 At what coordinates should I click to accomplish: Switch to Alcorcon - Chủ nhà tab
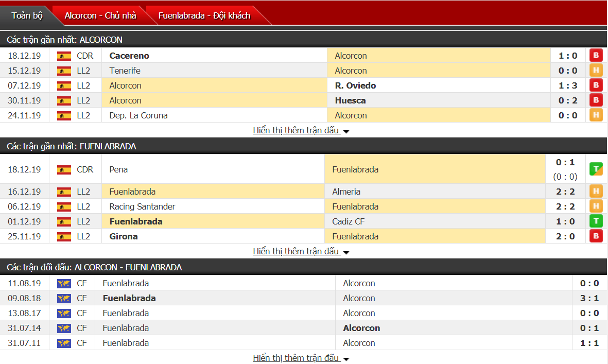tap(100, 15)
